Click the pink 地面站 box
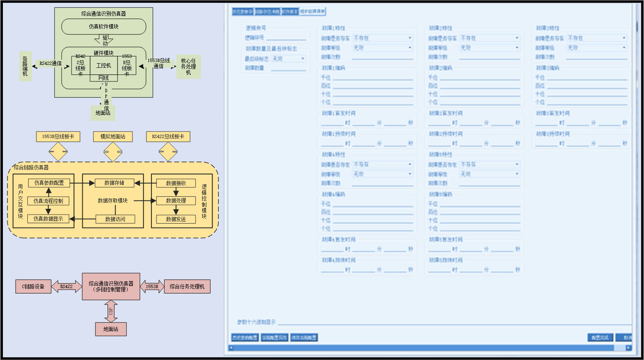 pos(111,329)
